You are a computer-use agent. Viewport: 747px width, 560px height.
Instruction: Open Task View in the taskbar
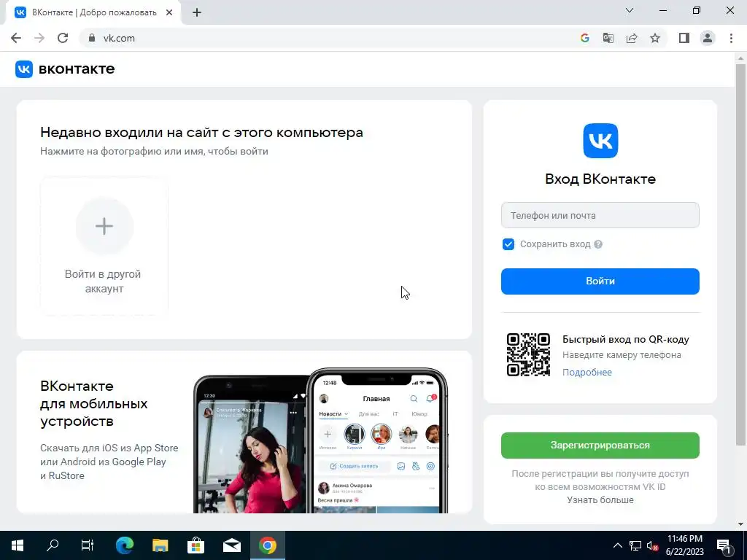click(x=88, y=545)
